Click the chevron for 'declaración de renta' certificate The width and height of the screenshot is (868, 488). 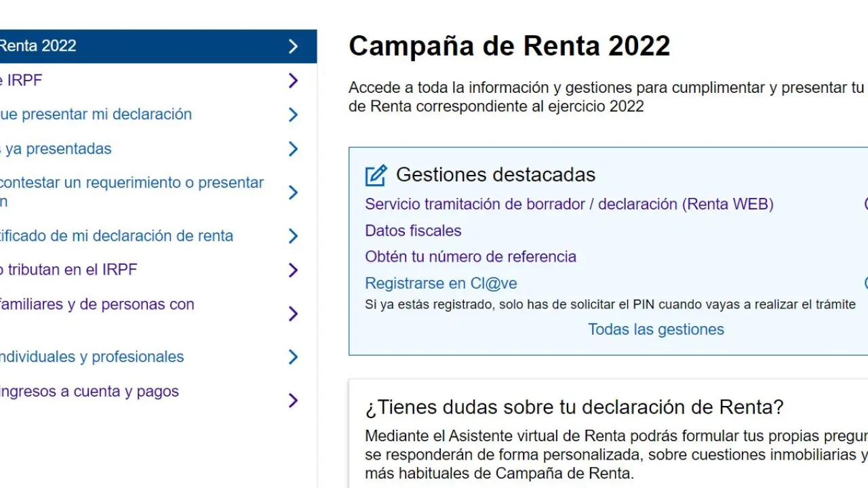(293, 236)
